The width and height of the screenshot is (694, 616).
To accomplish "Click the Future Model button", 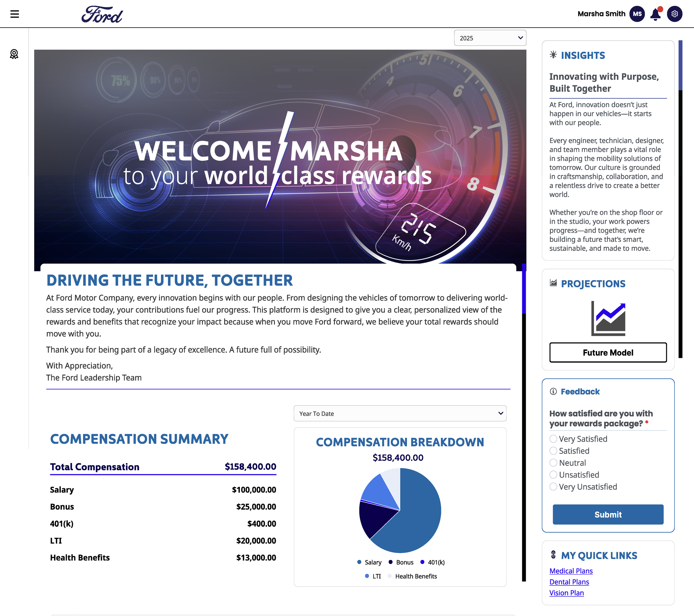I will point(608,353).
